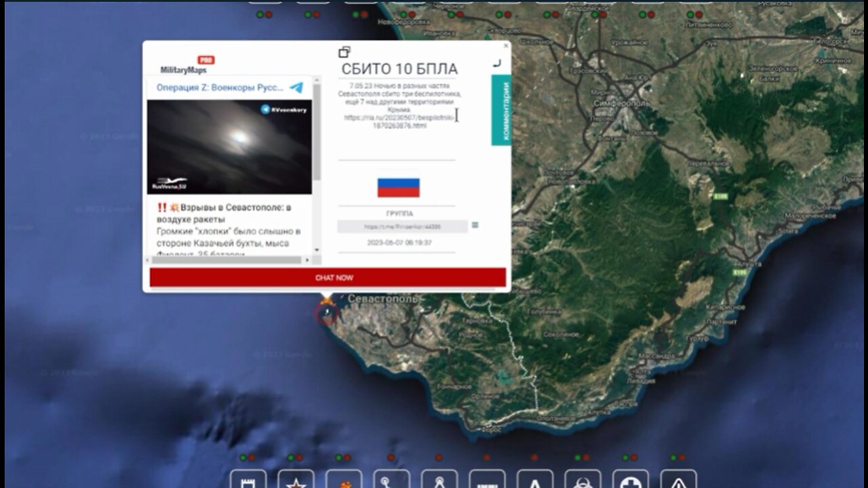Select the medical cross icon in bottom toolbar

tap(631, 479)
